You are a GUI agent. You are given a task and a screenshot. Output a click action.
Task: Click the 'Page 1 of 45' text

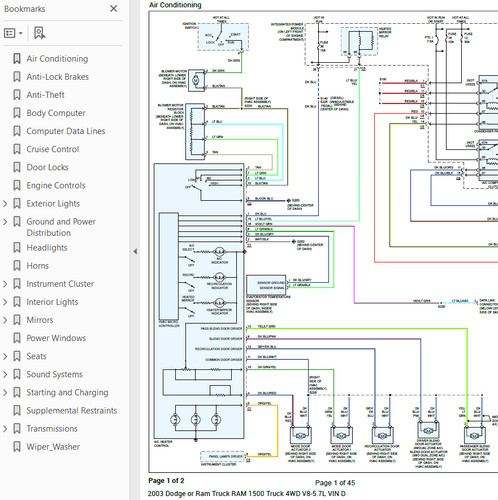coord(335,483)
